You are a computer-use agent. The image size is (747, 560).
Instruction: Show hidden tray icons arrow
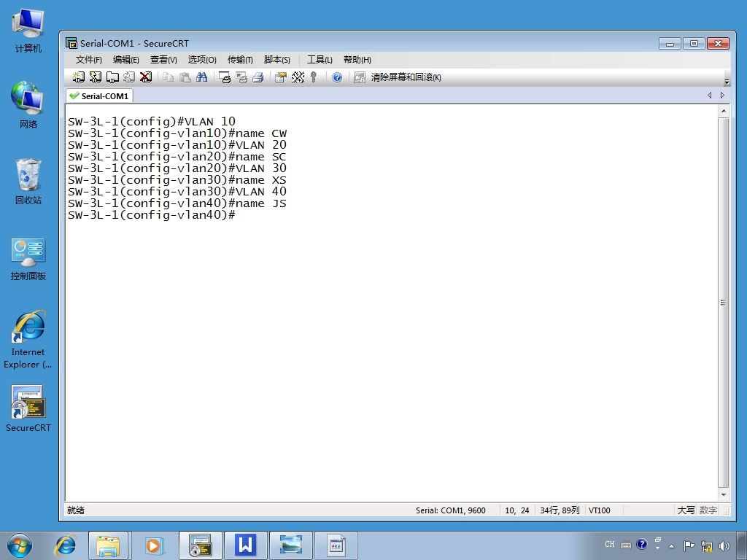tap(671, 546)
